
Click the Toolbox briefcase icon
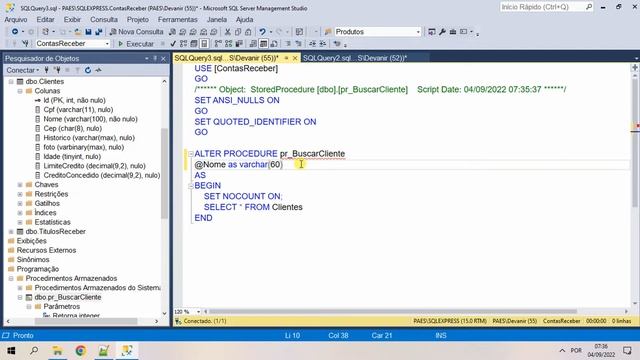(x=453, y=32)
